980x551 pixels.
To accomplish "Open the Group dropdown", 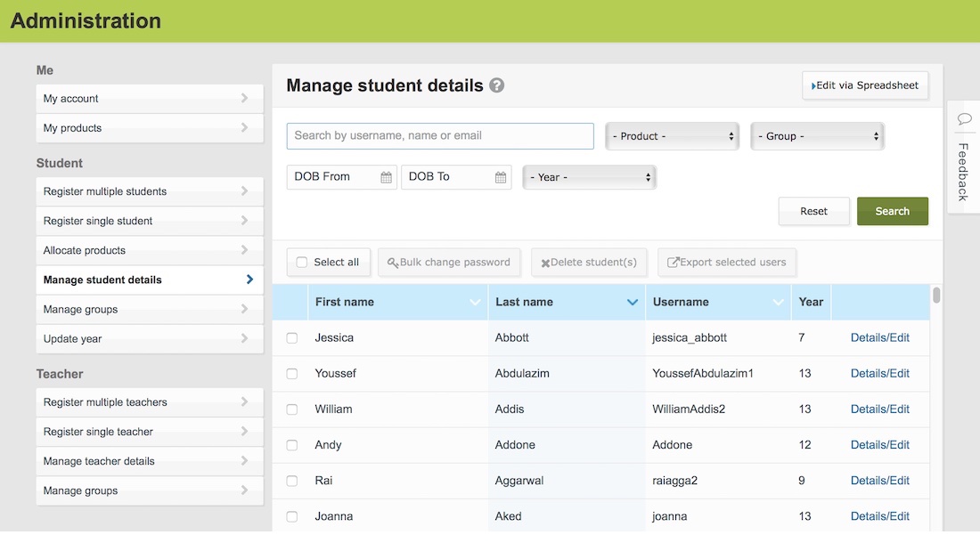I will (816, 135).
